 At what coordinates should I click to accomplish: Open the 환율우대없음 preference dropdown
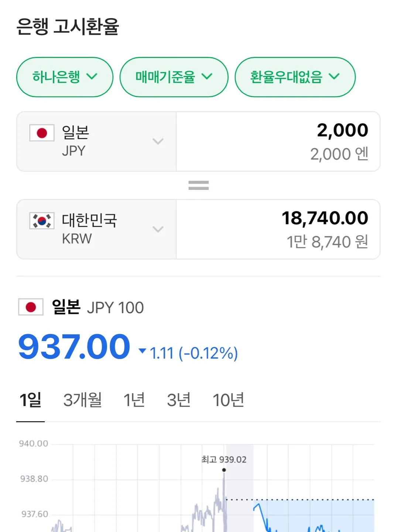click(295, 77)
